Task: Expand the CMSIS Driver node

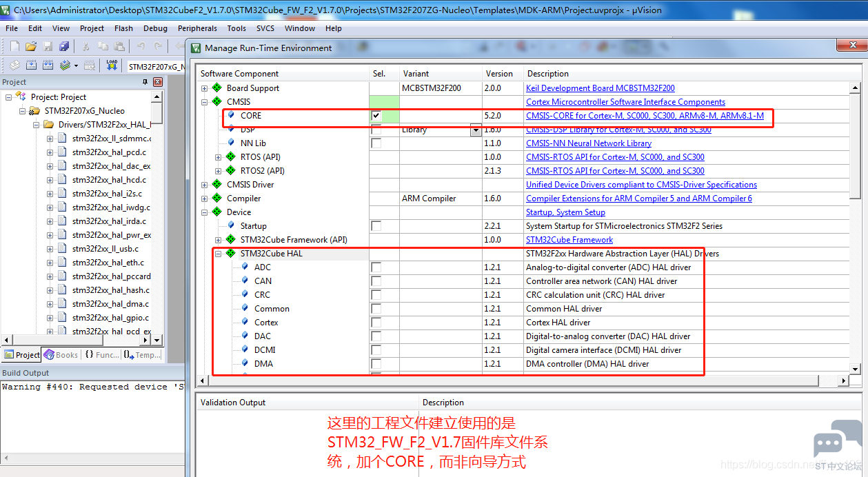Action: (x=204, y=185)
